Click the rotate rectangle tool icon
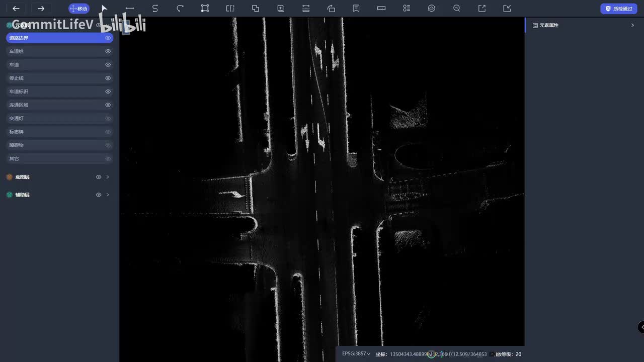Viewport: 644px width, 362px height. pos(331,9)
